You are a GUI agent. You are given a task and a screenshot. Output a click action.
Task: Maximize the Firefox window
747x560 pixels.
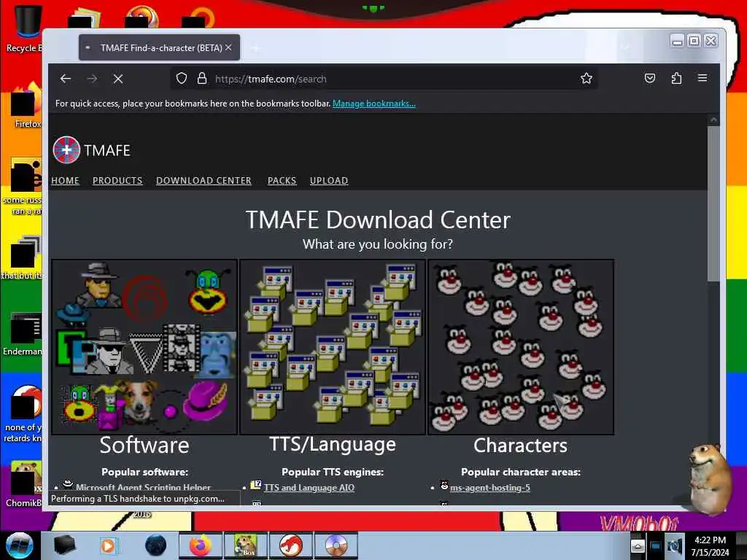click(x=694, y=41)
